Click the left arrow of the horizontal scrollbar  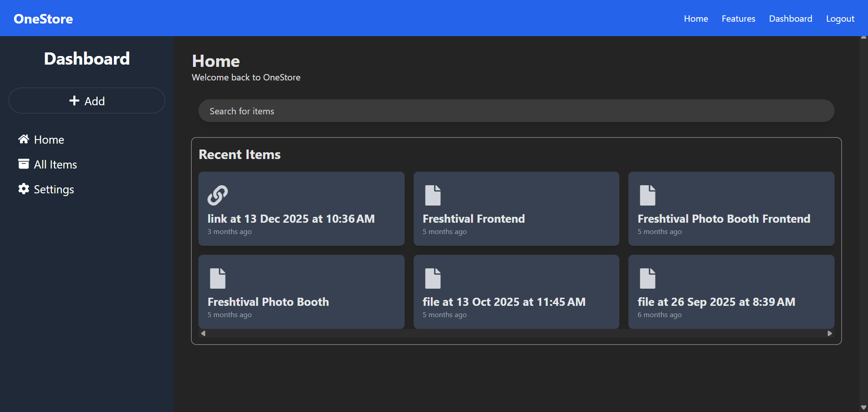[x=203, y=333]
